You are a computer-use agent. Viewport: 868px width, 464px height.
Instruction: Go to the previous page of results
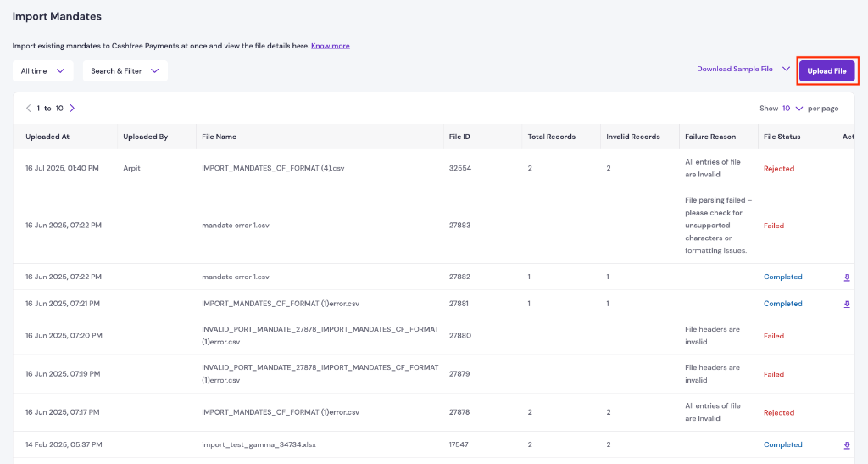coord(28,109)
